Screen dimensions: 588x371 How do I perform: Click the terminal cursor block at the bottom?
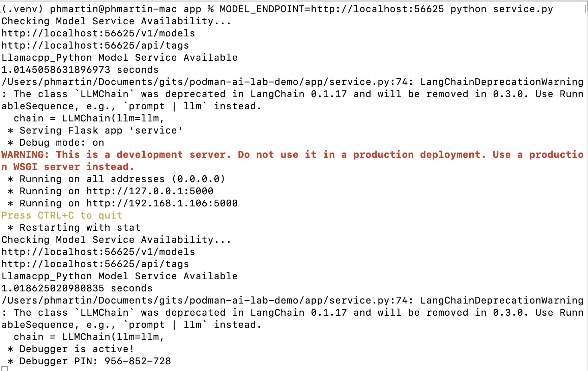tap(4, 369)
